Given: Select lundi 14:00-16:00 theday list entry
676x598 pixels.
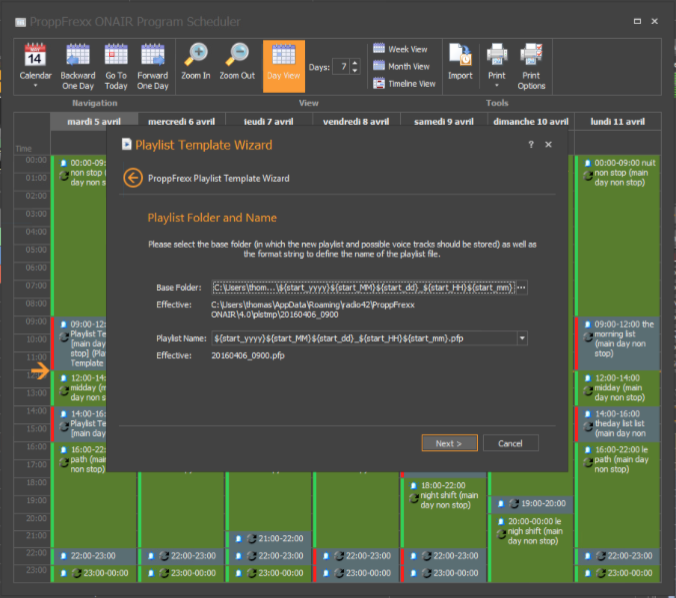Looking at the screenshot, I should pyautogui.click(x=618, y=424).
